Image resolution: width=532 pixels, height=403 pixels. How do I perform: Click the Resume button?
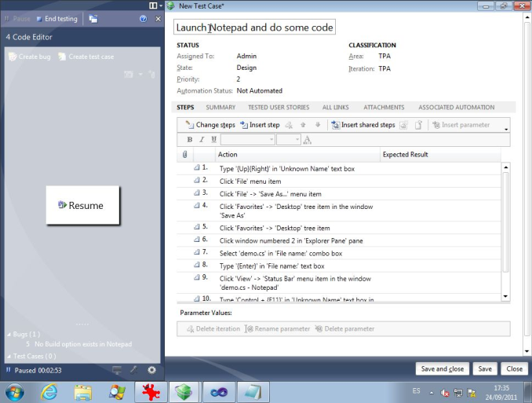coord(82,205)
